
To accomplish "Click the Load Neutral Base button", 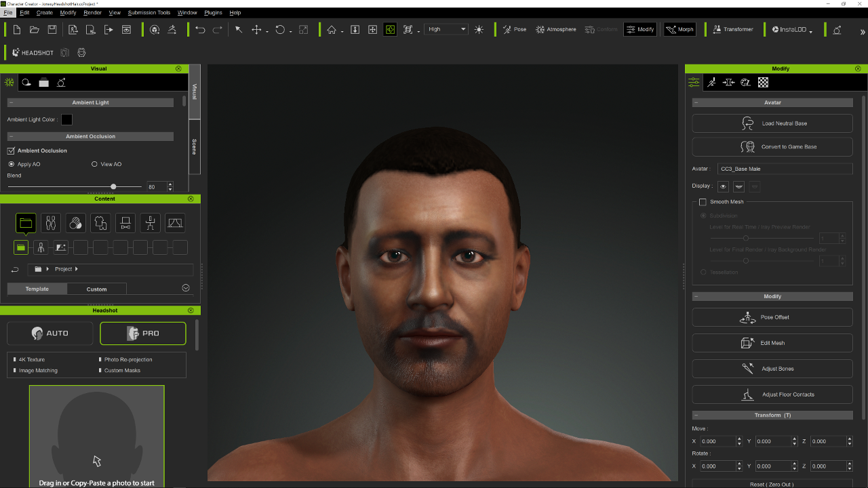I will [x=772, y=123].
